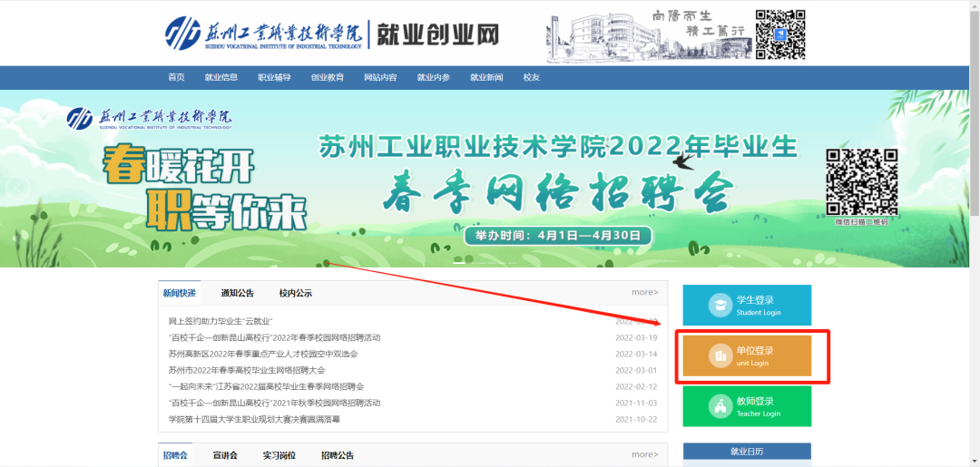Image resolution: width=980 pixels, height=467 pixels.
Task: Select the 职业辅导 navigation item
Action: (x=274, y=78)
